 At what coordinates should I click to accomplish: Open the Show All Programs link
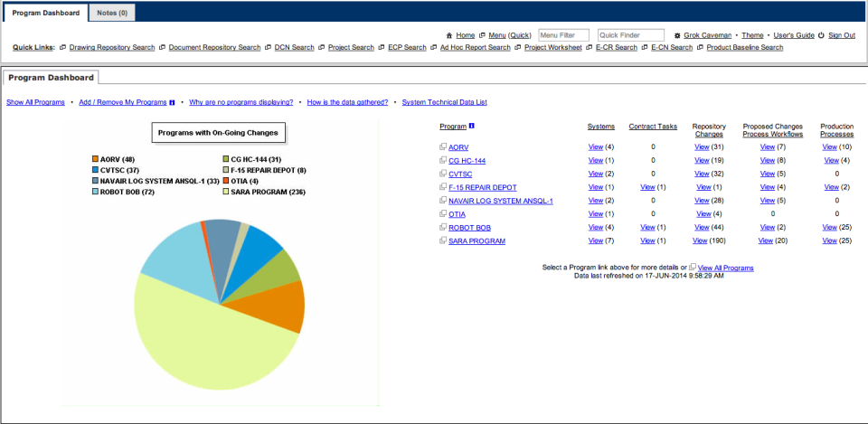35,102
